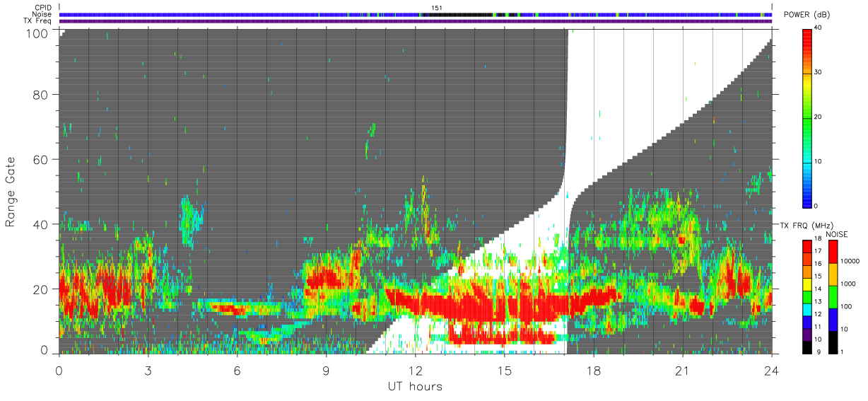Click the Range Gate axis title
The image size is (868, 401).
coord(11,192)
